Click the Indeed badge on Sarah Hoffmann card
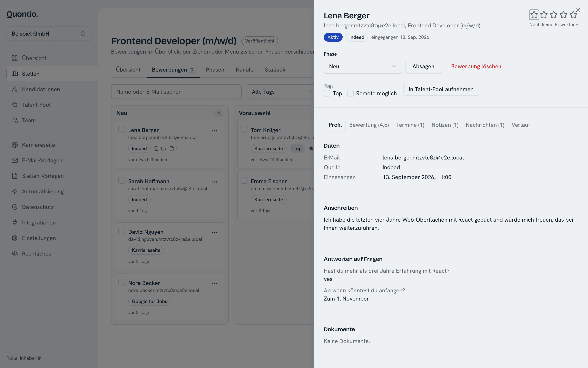The image size is (588, 368). point(139,200)
